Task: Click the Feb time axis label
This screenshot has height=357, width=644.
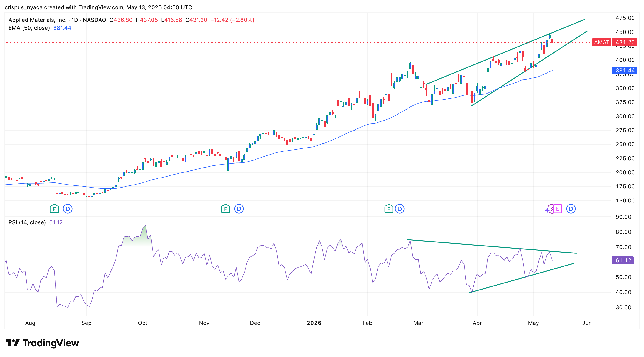Action: click(x=368, y=323)
